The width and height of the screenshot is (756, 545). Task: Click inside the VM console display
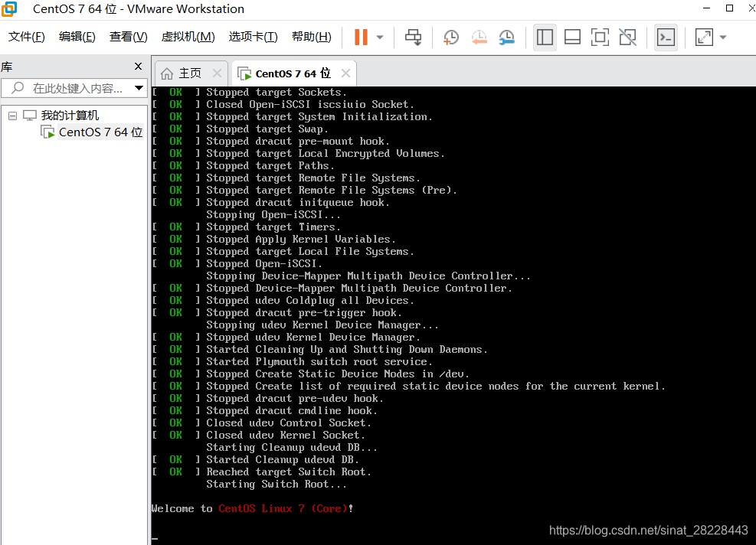coord(453,315)
